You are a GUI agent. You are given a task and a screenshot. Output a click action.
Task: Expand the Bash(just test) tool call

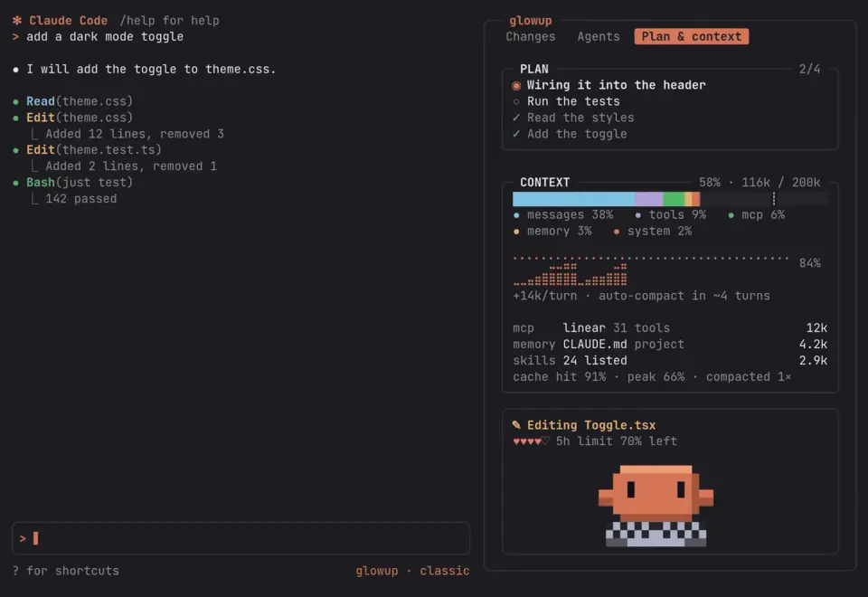pos(80,183)
